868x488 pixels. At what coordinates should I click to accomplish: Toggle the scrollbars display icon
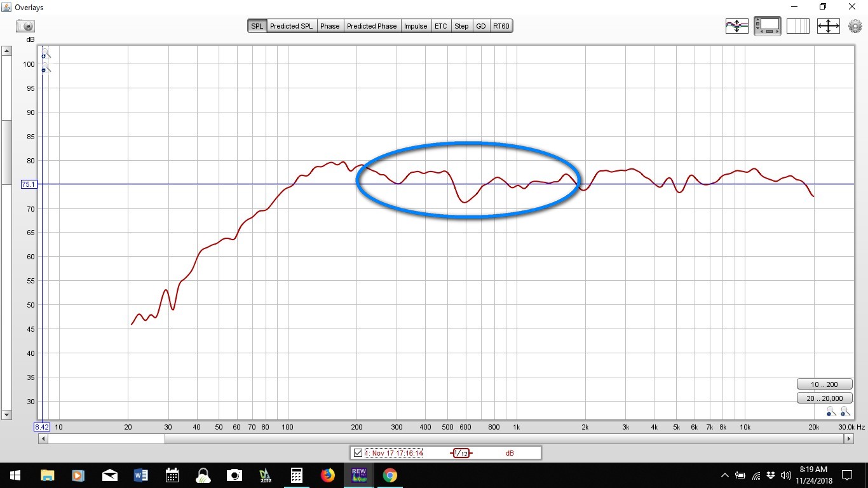point(768,26)
